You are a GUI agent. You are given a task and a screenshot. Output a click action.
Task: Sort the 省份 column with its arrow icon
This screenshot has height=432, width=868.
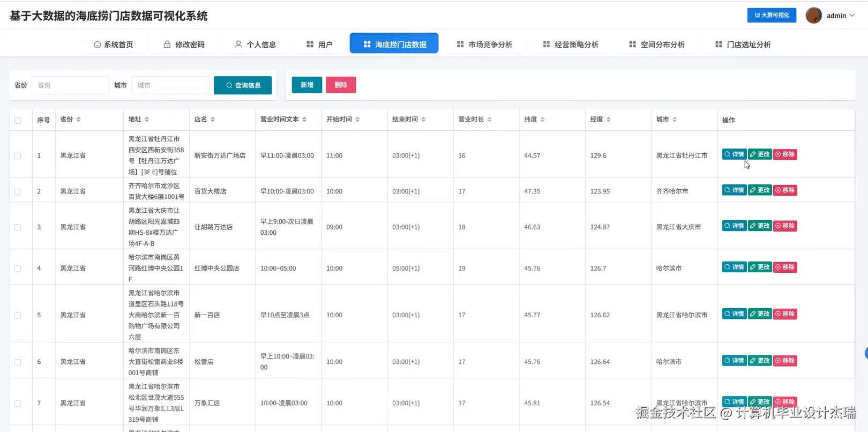coord(78,120)
